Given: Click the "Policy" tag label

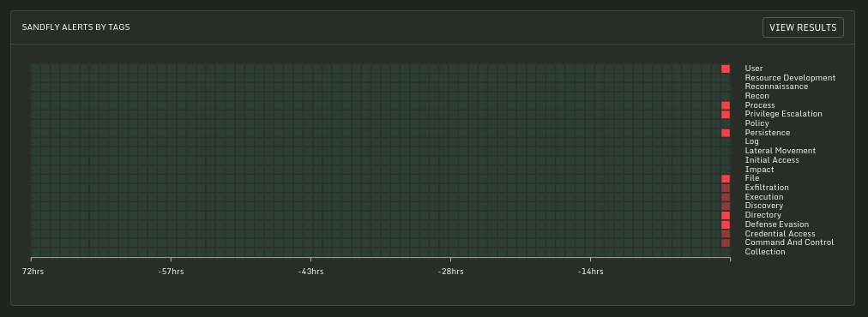Looking at the screenshot, I should click(x=756, y=123).
